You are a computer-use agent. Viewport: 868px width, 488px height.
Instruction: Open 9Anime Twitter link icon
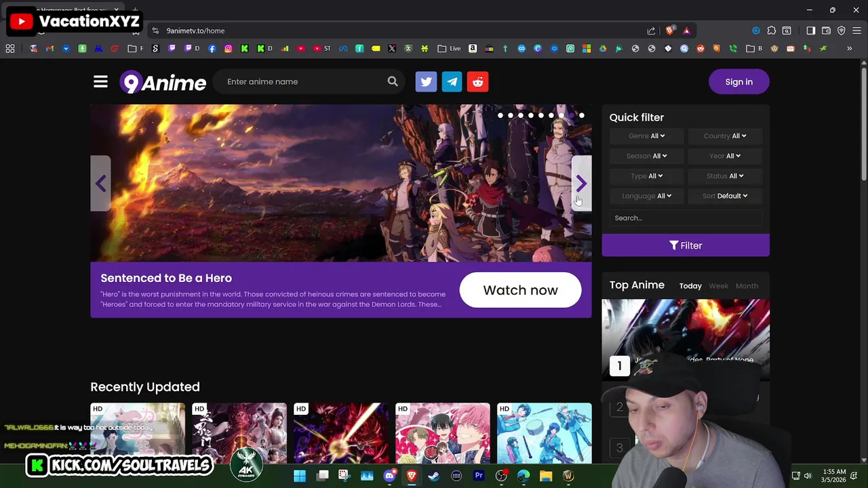pos(426,82)
